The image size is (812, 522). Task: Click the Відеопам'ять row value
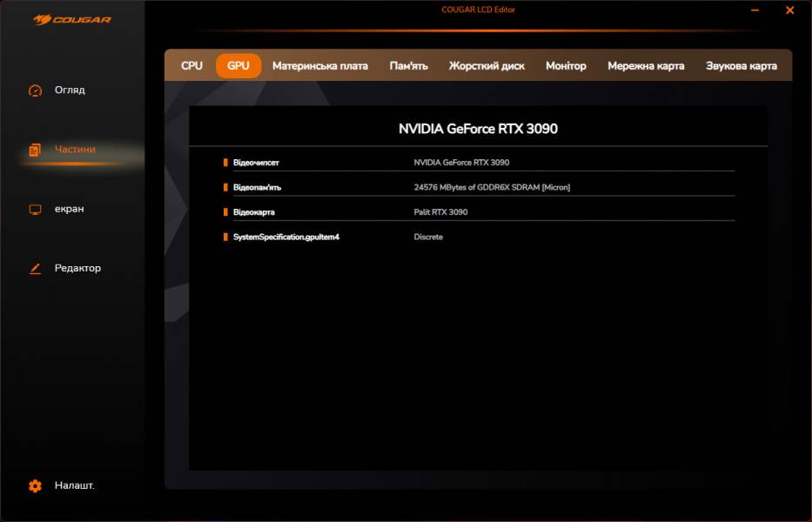click(x=492, y=186)
